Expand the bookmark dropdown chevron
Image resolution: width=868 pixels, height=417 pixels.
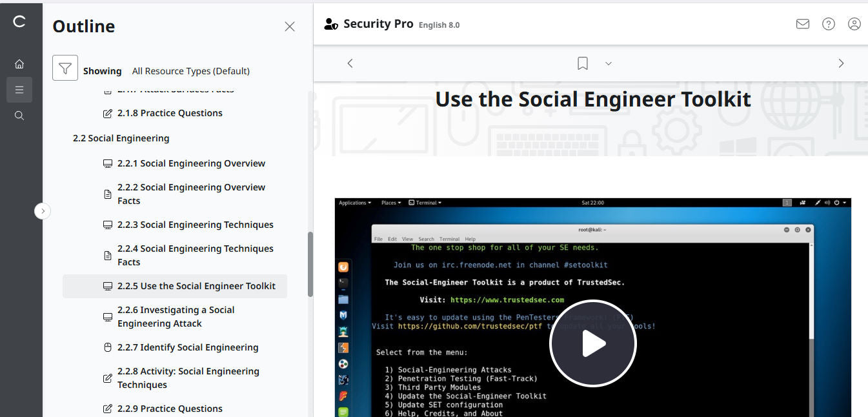[x=607, y=63]
